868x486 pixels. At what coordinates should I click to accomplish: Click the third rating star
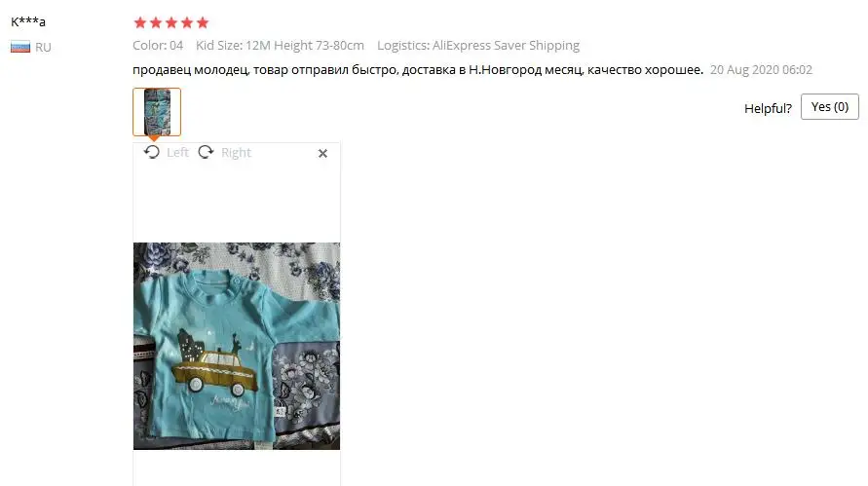171,22
